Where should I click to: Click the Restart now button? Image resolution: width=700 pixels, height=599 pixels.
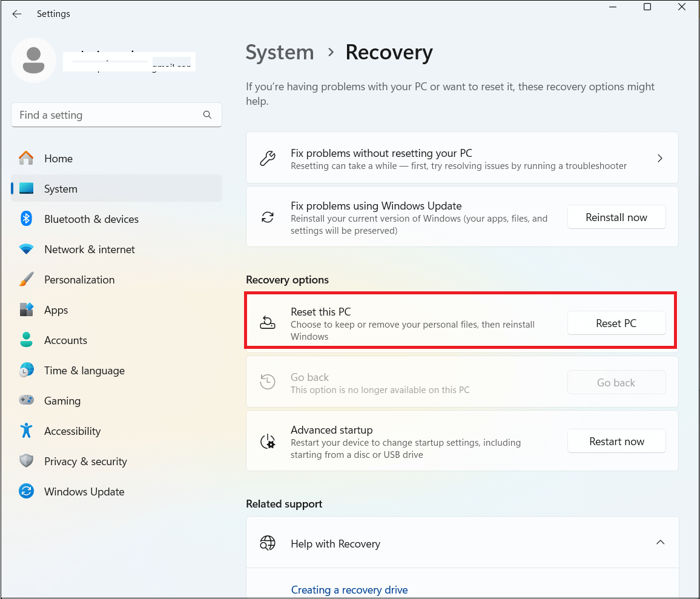[616, 442]
